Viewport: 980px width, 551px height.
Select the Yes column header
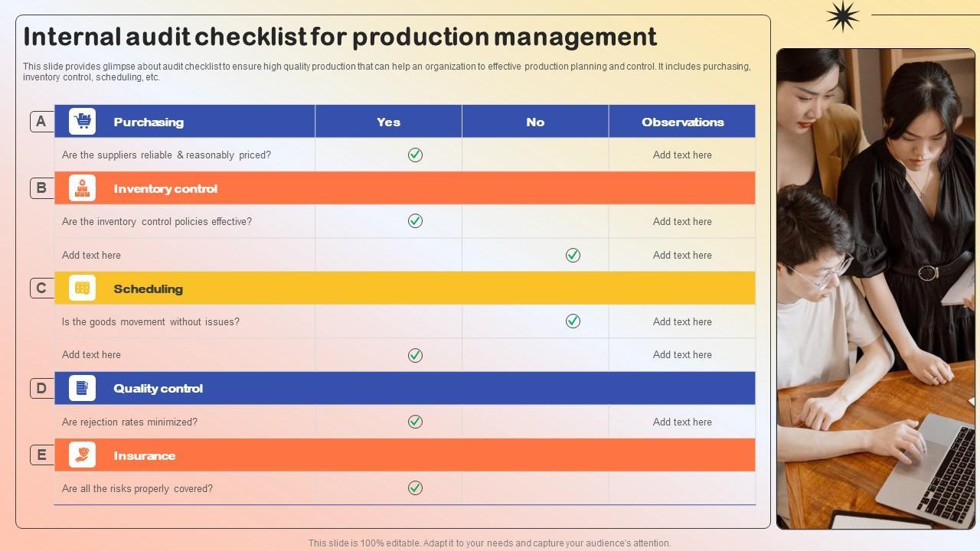point(388,122)
